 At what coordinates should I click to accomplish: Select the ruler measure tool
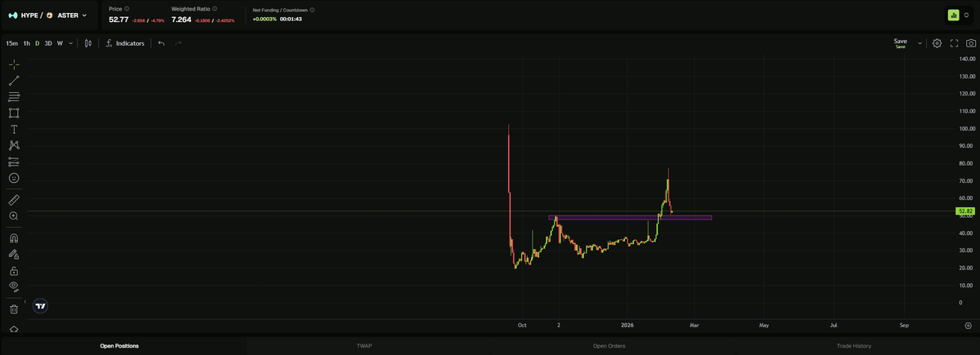[14, 199]
